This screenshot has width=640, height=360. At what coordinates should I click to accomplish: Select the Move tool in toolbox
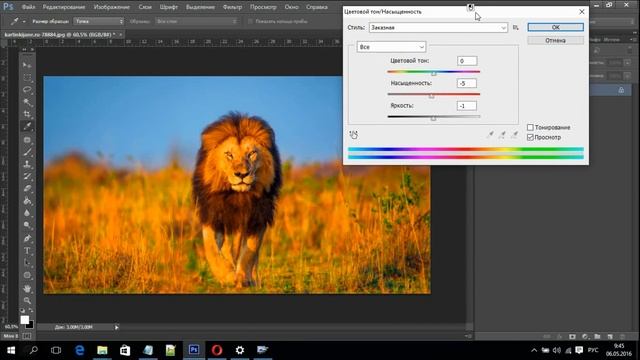tap(27, 65)
